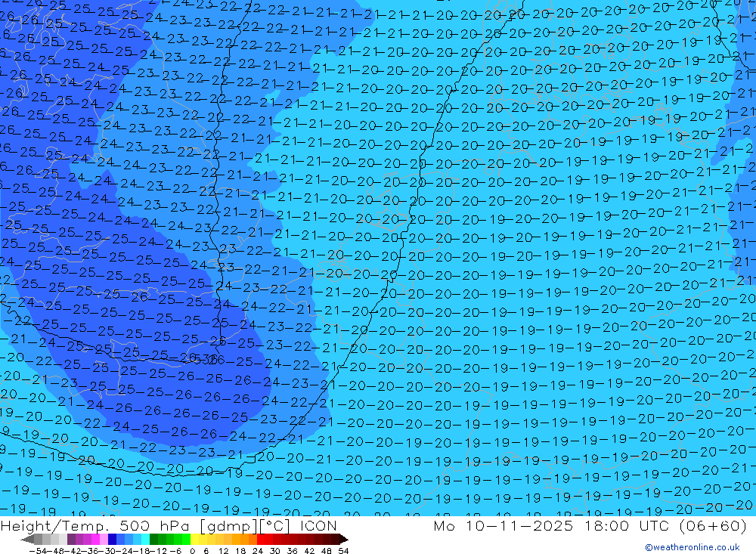Click the '-42' scale label
The image size is (756, 554).
[x=73, y=551]
